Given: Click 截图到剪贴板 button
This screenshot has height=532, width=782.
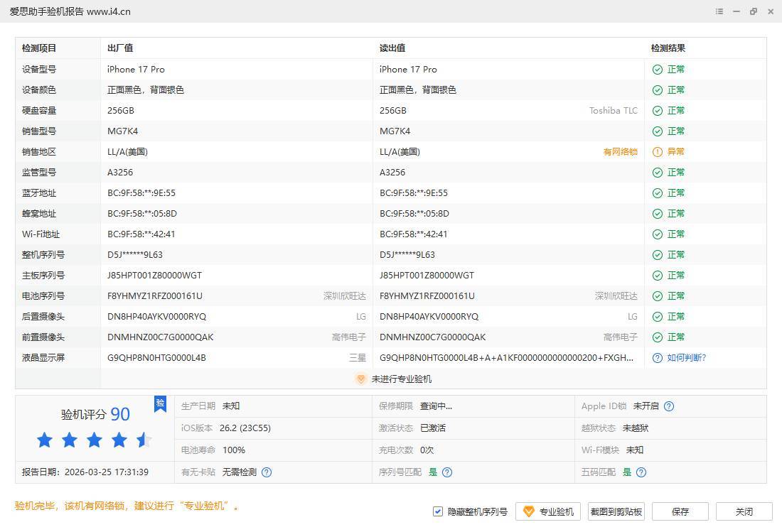Looking at the screenshot, I should [616, 511].
